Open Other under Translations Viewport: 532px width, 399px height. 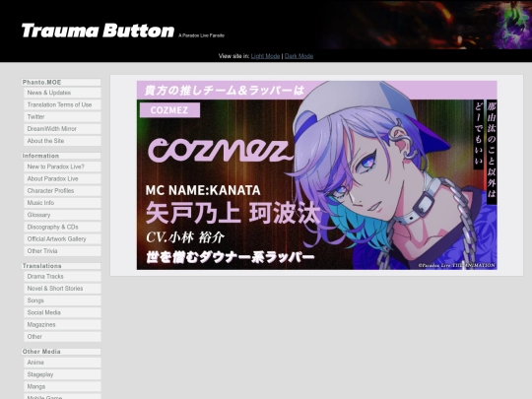pos(62,337)
